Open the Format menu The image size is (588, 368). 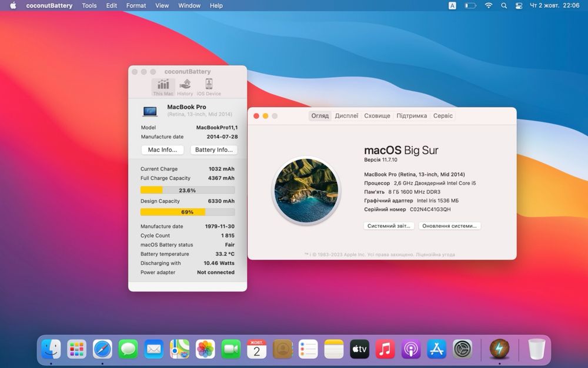tap(136, 6)
